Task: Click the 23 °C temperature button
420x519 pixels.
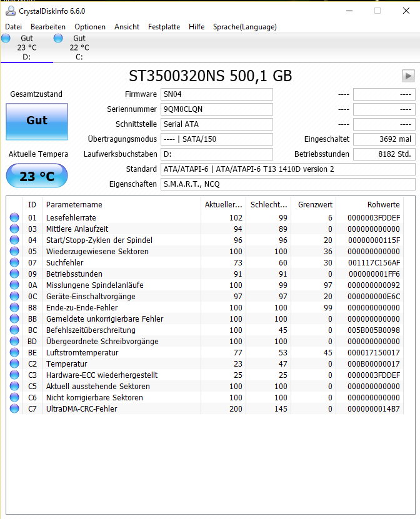Action: 37,175
